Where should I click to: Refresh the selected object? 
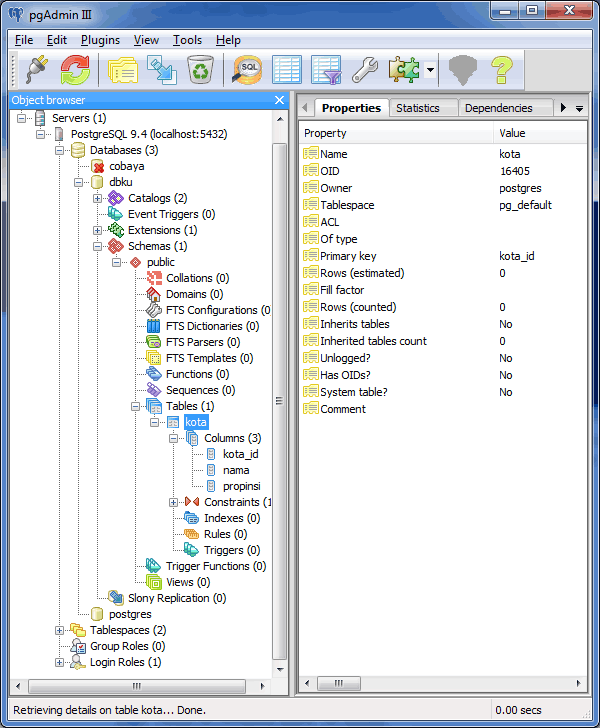pos(75,70)
